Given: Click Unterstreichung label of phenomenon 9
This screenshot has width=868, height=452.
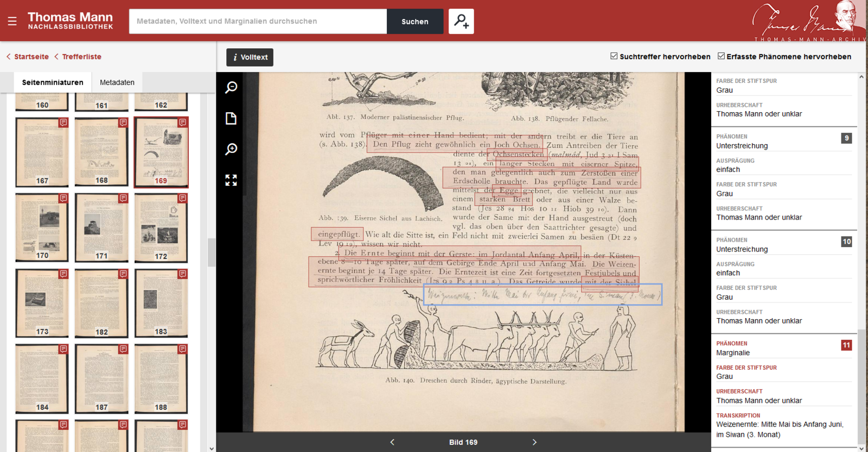Looking at the screenshot, I should [x=742, y=146].
